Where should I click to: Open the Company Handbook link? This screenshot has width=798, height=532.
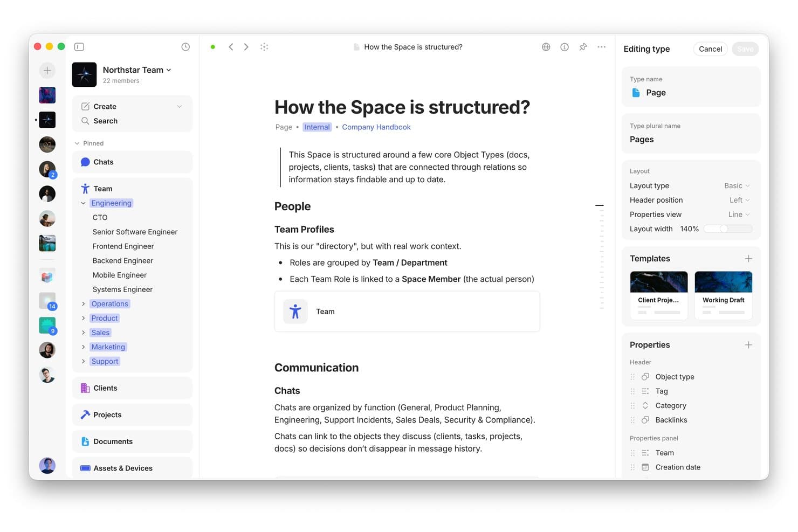tap(376, 127)
